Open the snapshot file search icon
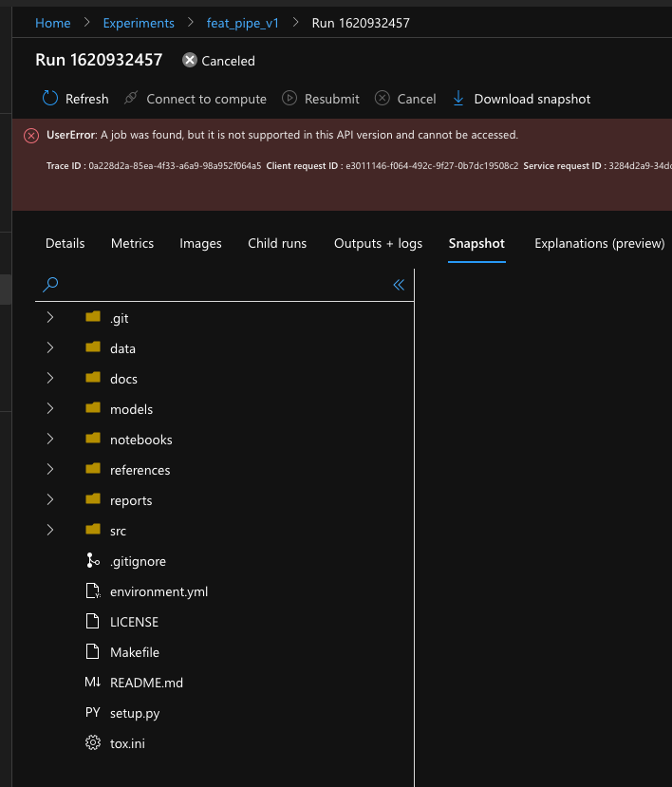Screen dimensions: 672x787 [49, 284]
